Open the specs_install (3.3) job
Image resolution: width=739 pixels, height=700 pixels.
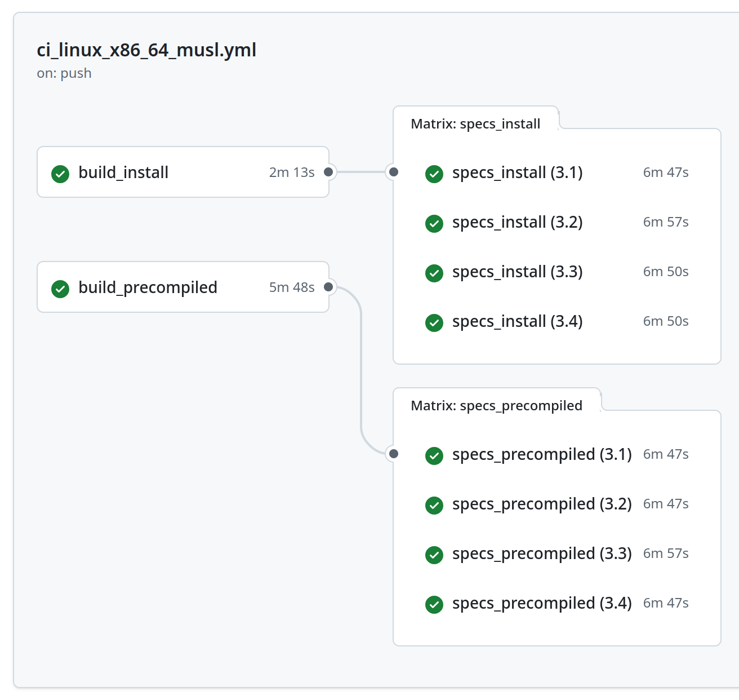coord(557,272)
